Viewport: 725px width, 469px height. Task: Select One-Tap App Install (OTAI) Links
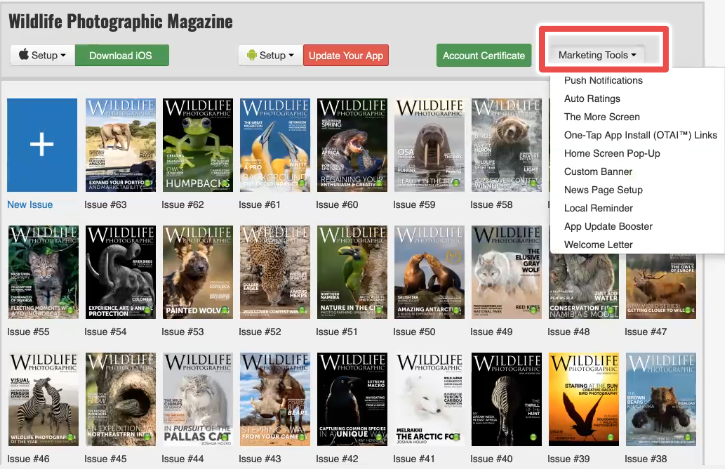coord(640,135)
